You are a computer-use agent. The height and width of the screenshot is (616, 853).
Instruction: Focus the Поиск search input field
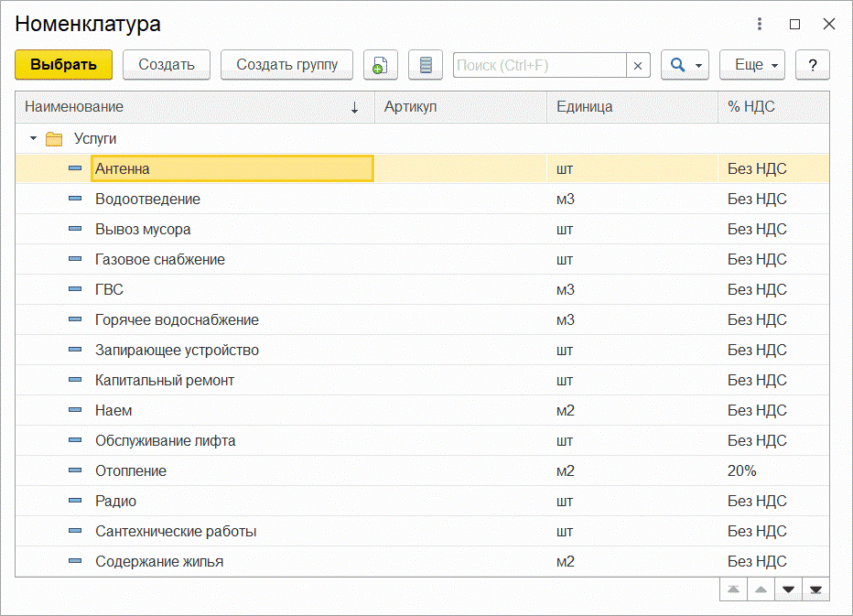[540, 65]
